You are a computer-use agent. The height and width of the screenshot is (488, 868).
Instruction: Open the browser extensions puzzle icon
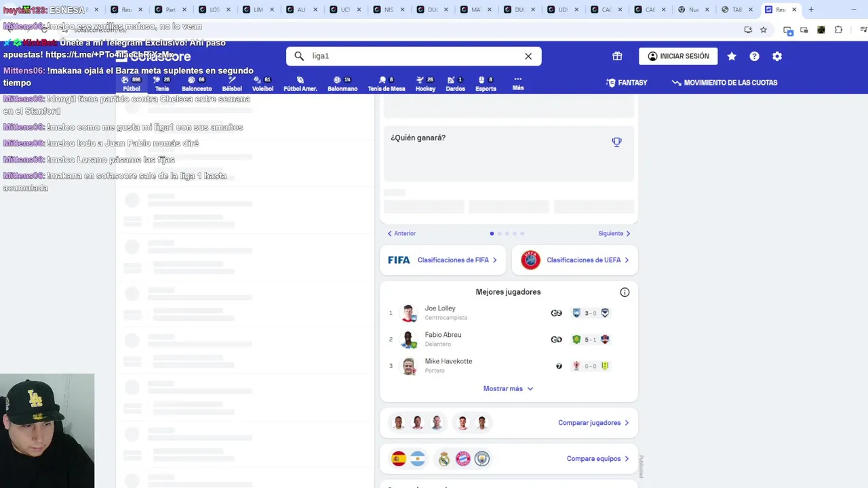click(x=838, y=30)
